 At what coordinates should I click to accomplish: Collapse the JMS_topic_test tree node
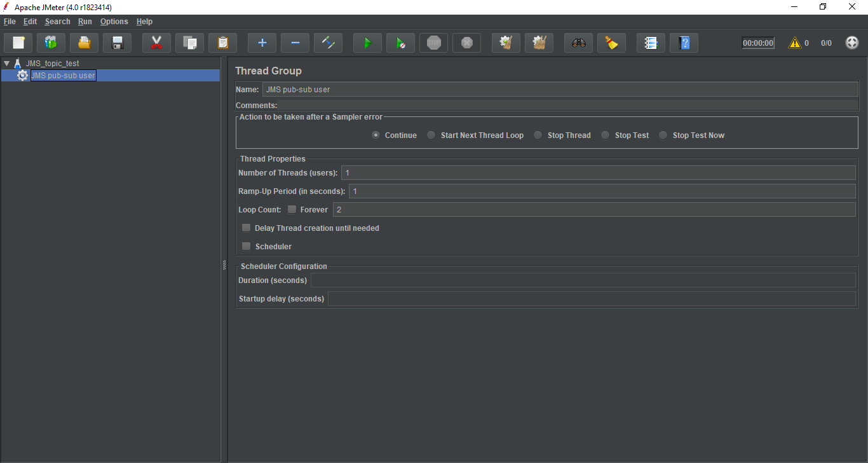click(x=6, y=64)
